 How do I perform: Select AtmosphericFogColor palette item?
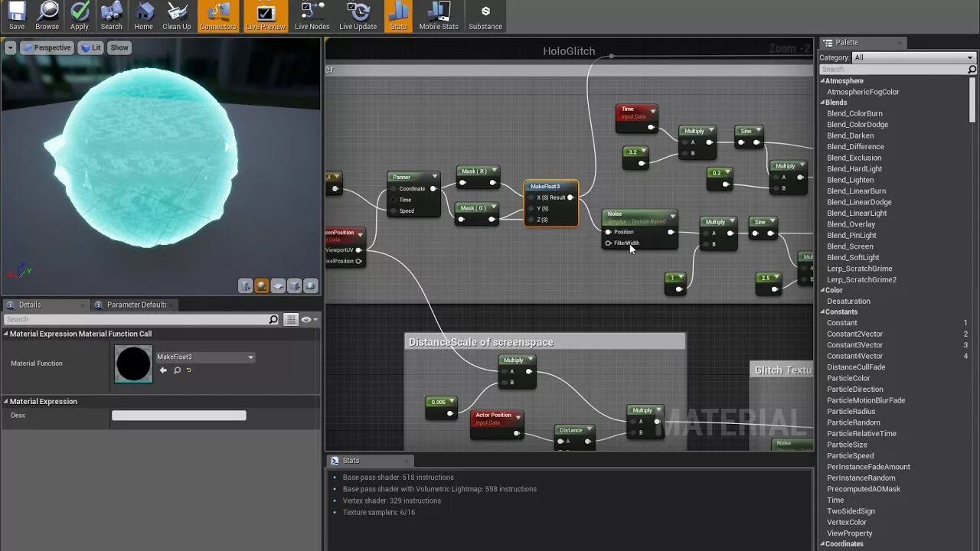click(863, 92)
